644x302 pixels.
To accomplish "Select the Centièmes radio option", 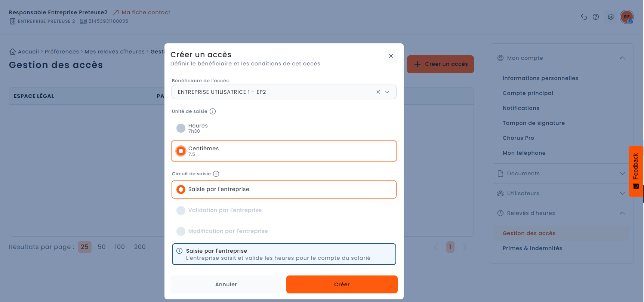I will click(181, 151).
